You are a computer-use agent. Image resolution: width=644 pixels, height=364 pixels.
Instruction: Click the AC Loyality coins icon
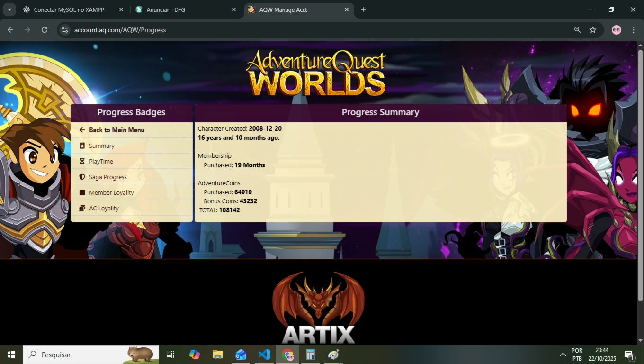pos(82,209)
